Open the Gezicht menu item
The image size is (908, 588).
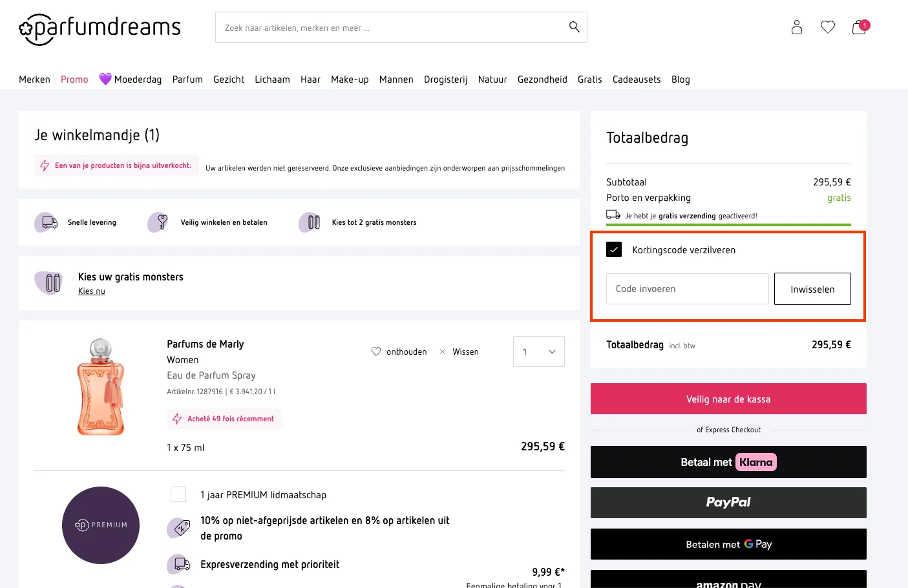point(229,79)
